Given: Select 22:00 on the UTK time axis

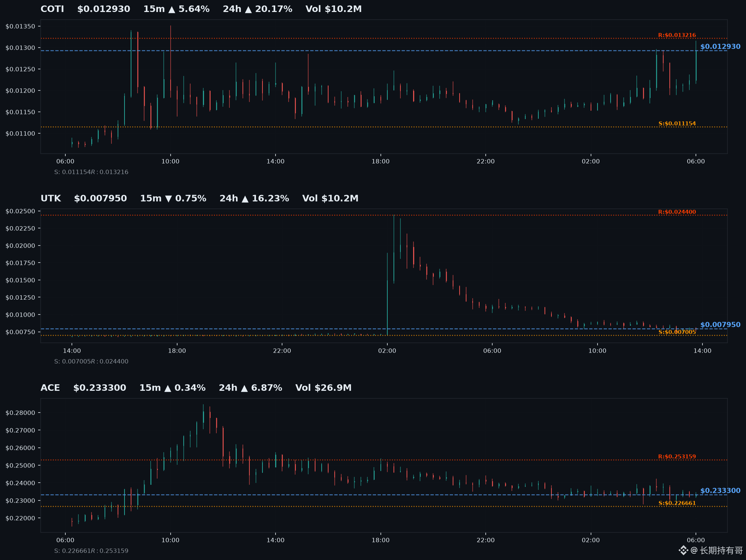Looking at the screenshot, I should 282,351.
